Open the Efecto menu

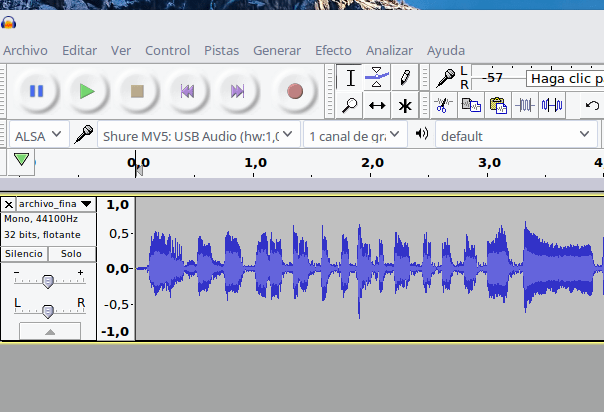[x=333, y=50]
